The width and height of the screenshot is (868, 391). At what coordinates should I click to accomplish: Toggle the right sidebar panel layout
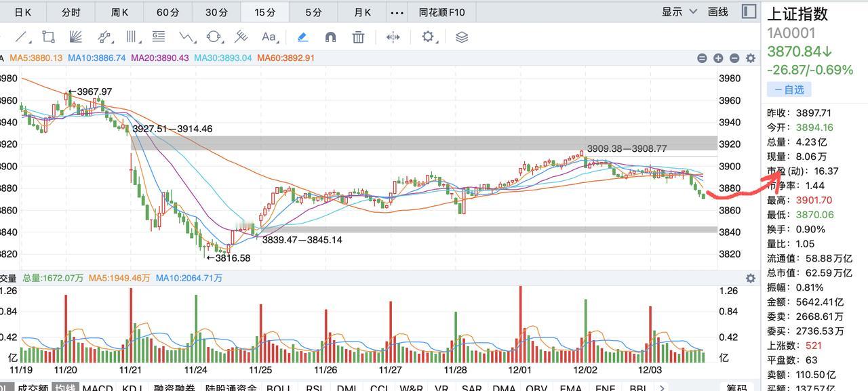coord(749,12)
